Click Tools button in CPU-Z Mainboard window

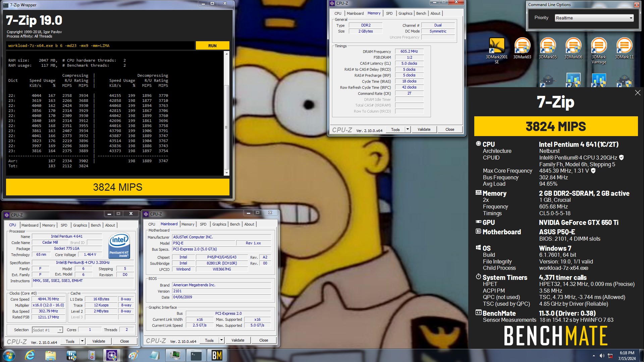coord(209,340)
